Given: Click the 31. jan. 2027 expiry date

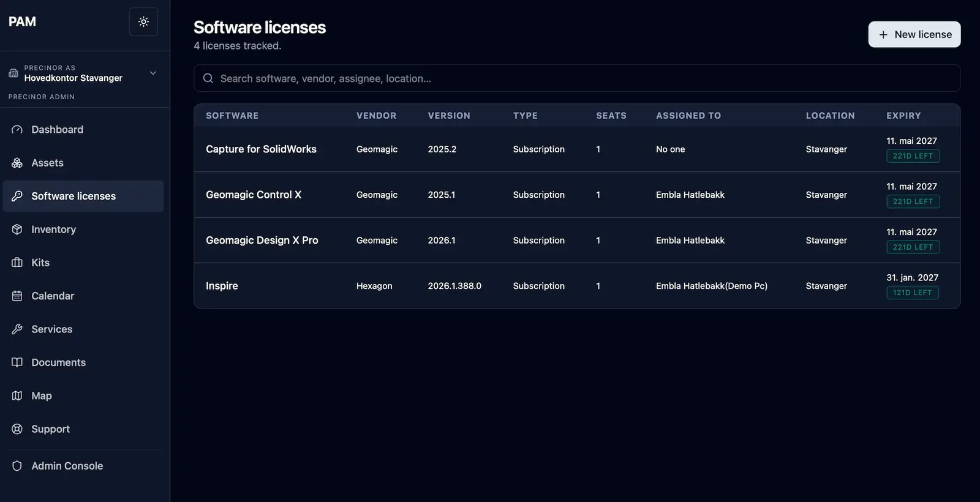Looking at the screenshot, I should click(912, 277).
